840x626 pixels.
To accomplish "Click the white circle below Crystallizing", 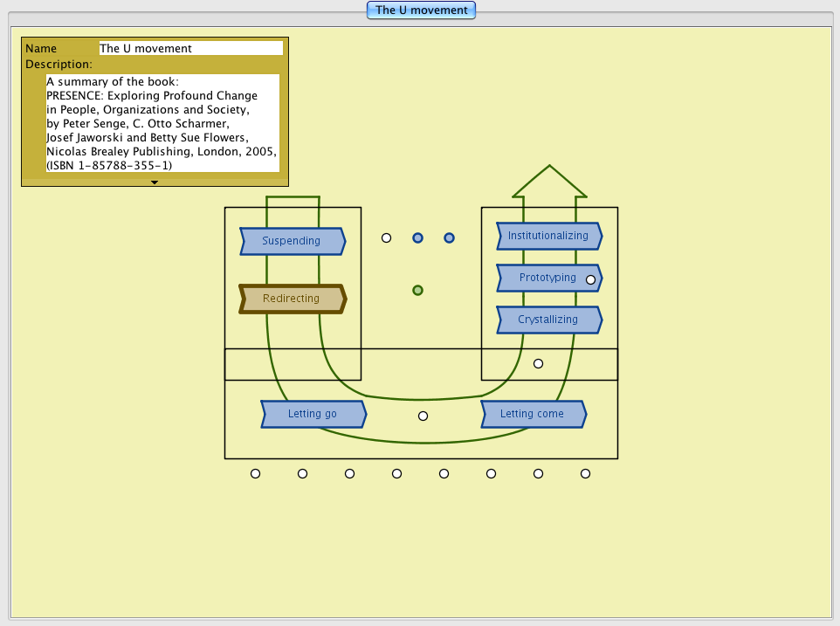I will coord(538,363).
